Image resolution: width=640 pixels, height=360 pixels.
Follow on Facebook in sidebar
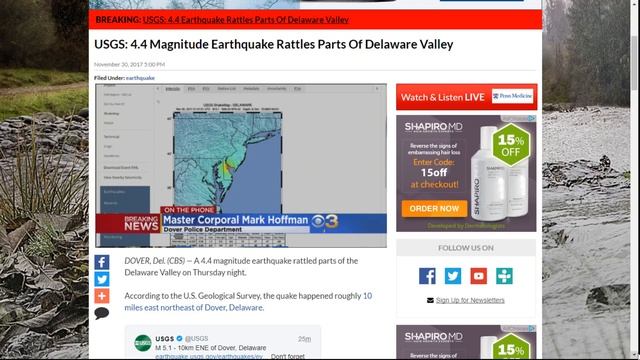427,276
